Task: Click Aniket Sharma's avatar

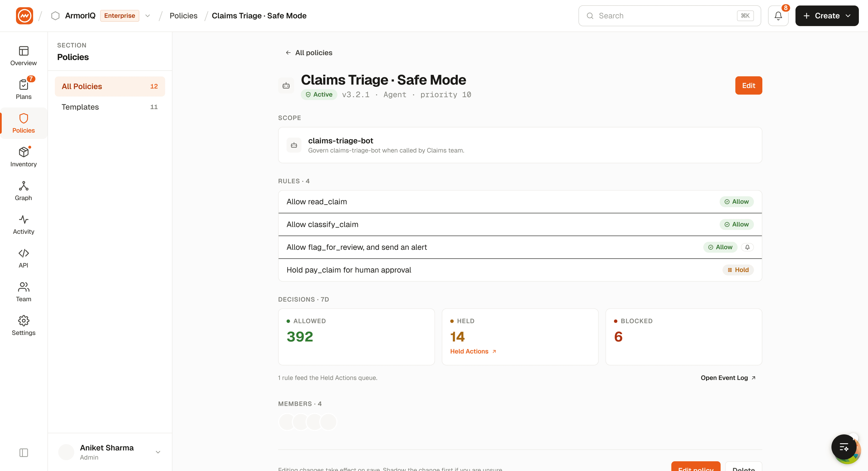Action: coord(66,452)
